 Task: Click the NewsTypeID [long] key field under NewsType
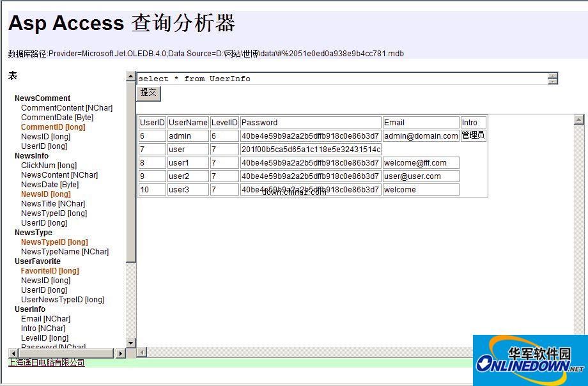[54, 242]
